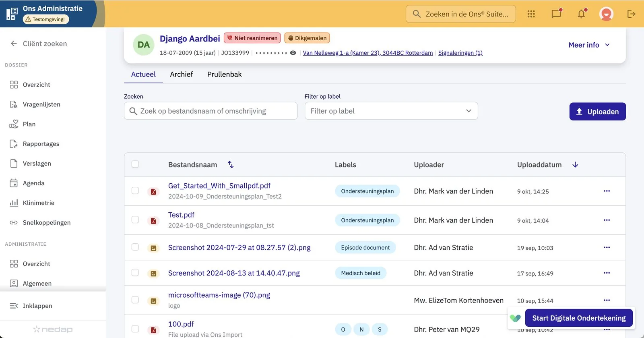Check the Screenshot 2024-08-13 row checkbox
This screenshot has height=338, width=644.
(x=135, y=273)
